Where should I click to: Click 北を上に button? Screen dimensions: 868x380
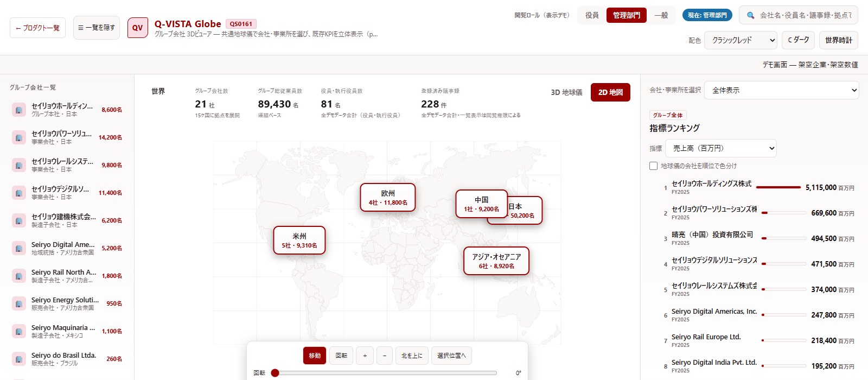[412, 356]
